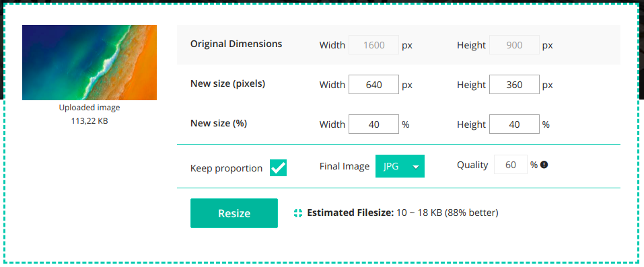Screen dimensions: 644x267
Task: Focus the New size pixels Height field
Action: coord(514,85)
